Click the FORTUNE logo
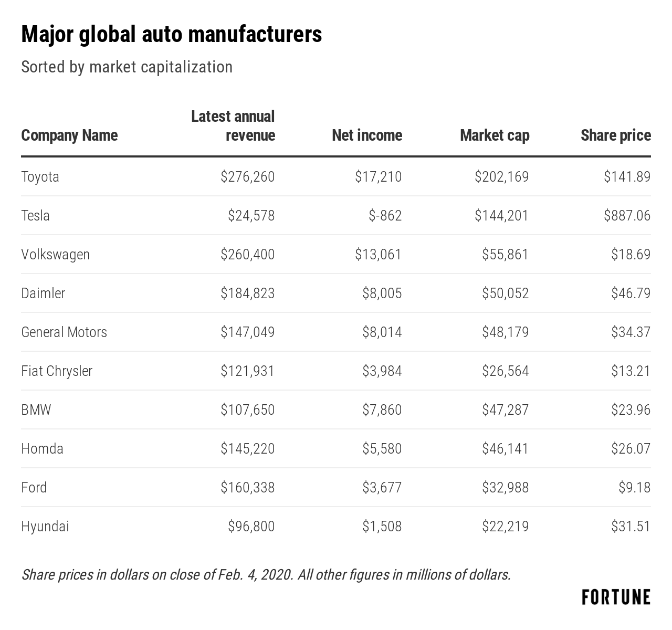This screenshot has width=672, height=630. (616, 597)
